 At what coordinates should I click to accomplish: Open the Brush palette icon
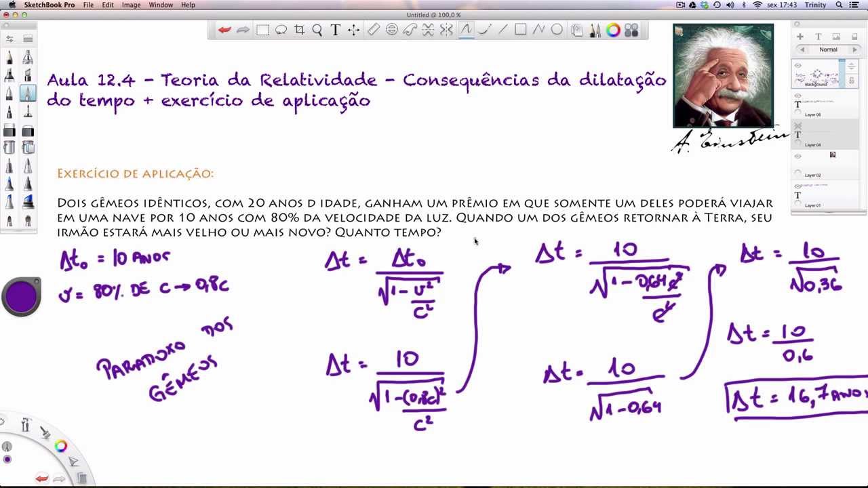coord(595,30)
